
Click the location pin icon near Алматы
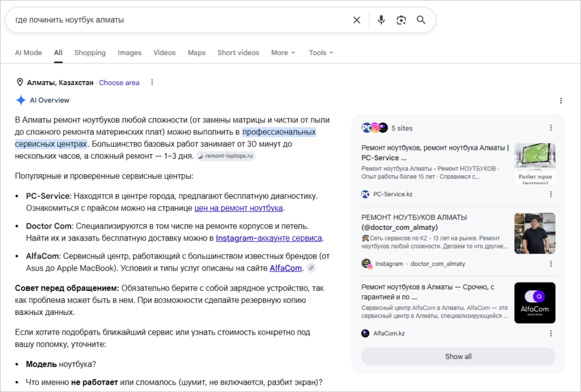click(20, 82)
